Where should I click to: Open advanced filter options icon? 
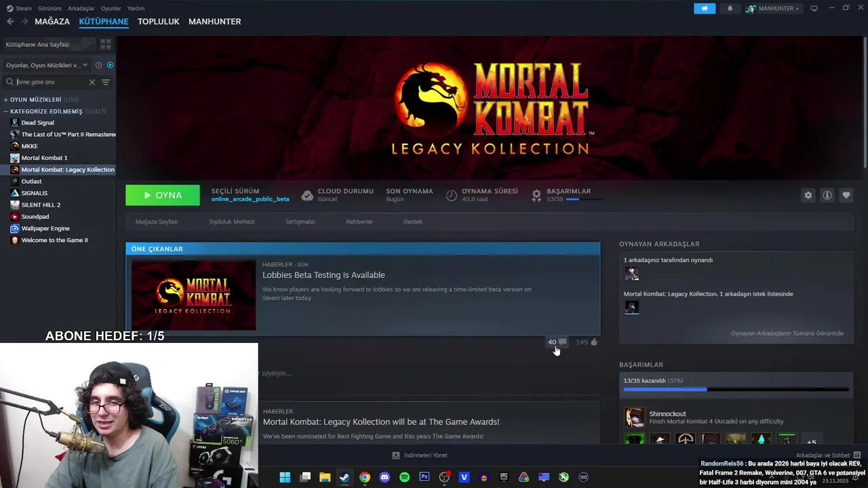coord(106,82)
